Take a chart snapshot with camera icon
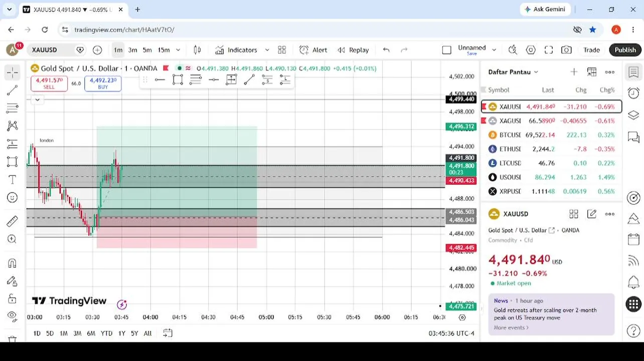This screenshot has width=644, height=361. coord(566,50)
